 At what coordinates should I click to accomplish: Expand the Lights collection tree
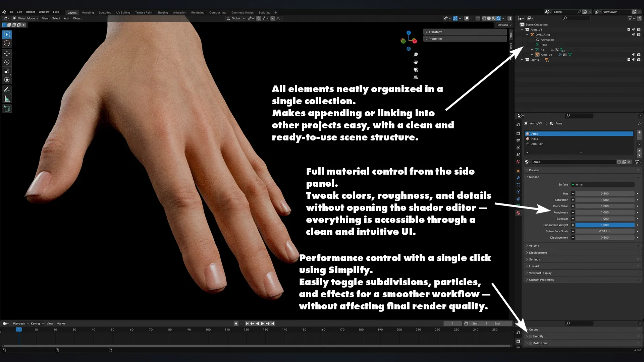522,60
